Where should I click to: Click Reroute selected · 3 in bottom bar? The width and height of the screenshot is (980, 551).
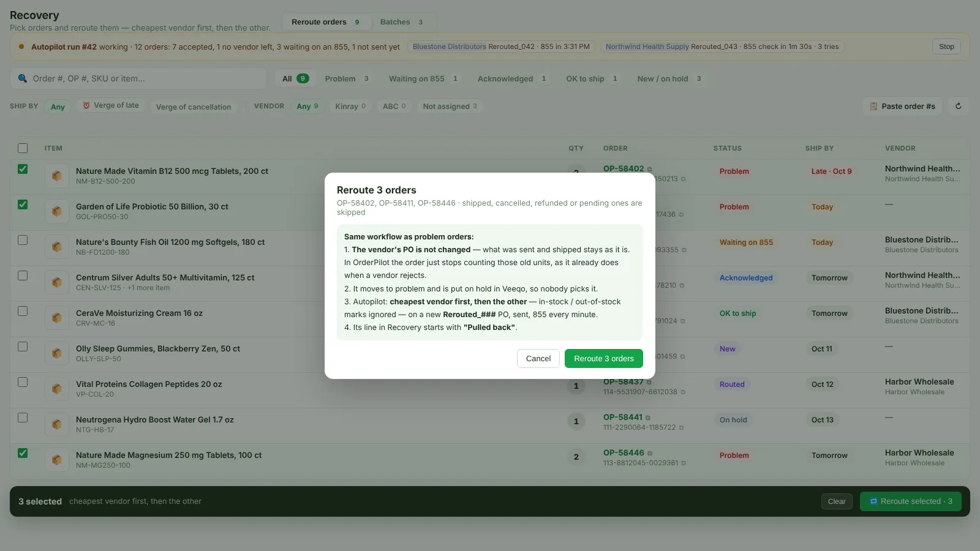coord(911,501)
